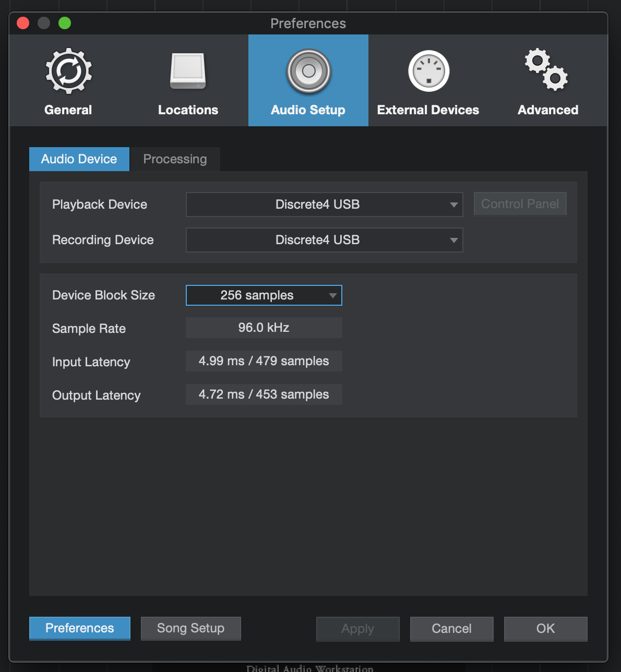
Task: Click the Song Setup button
Action: coord(191,629)
